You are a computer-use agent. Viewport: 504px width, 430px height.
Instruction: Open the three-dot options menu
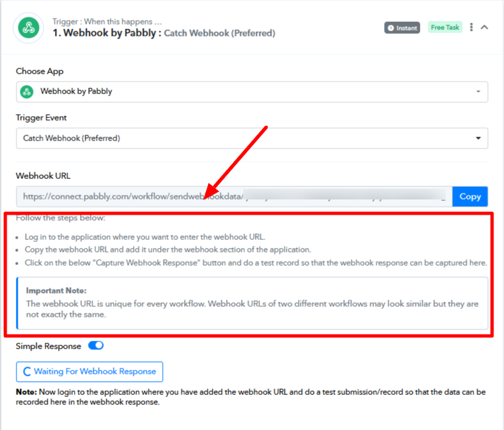click(471, 27)
